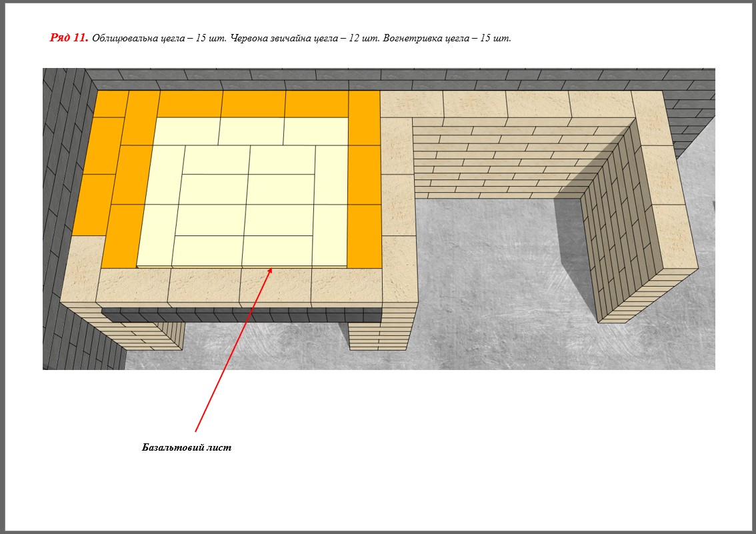
Task: Click the text "Вогнетривка цегла – 15 шт."
Action: tap(447, 39)
